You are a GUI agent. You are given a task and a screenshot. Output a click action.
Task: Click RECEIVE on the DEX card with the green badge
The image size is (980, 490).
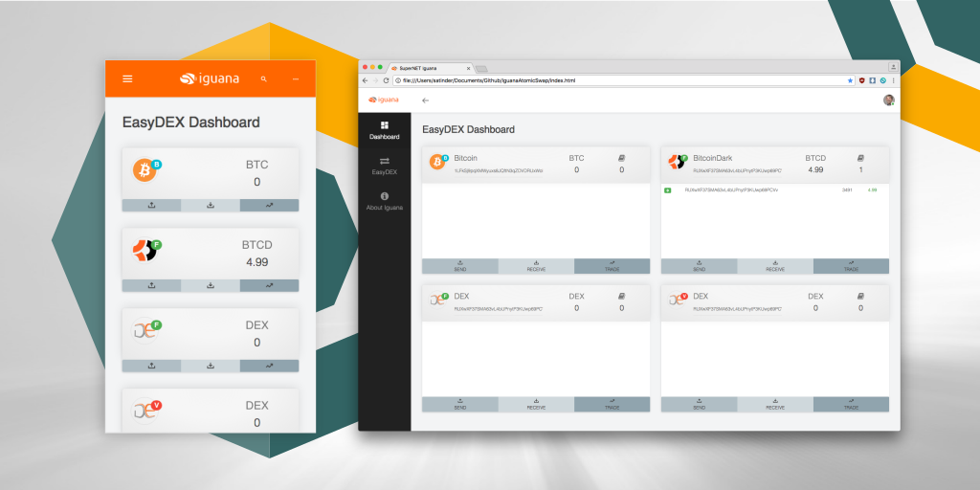coord(536,405)
